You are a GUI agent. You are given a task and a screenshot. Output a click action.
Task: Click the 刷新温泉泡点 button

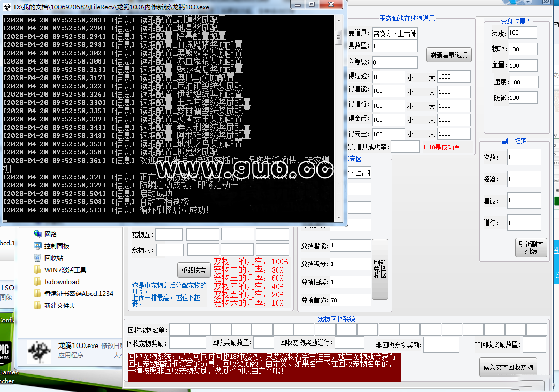click(x=449, y=55)
